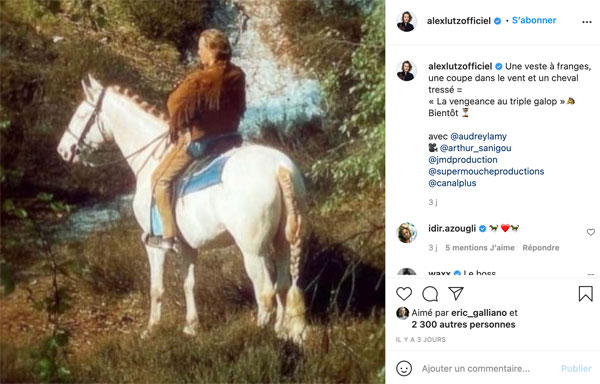Open the @arthur_sanigou mention link

(475, 148)
